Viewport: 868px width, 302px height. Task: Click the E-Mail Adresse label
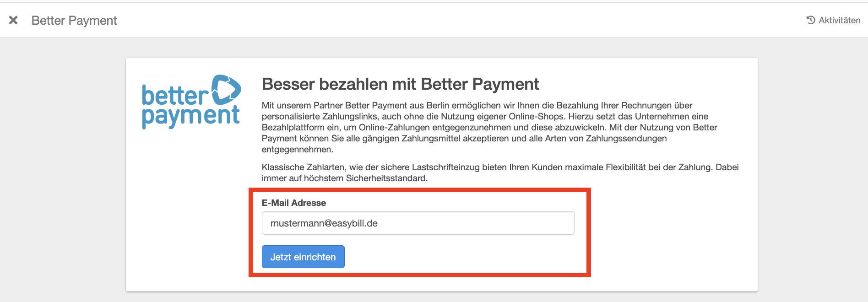(294, 203)
